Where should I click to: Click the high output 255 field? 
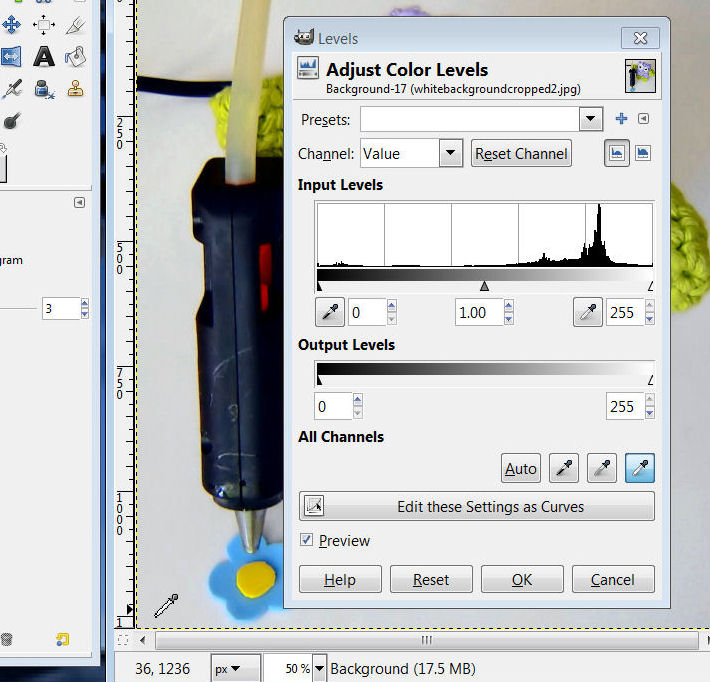625,406
